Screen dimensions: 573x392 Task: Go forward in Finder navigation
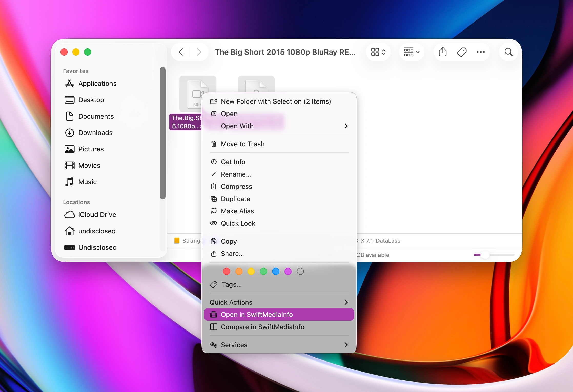(x=199, y=52)
